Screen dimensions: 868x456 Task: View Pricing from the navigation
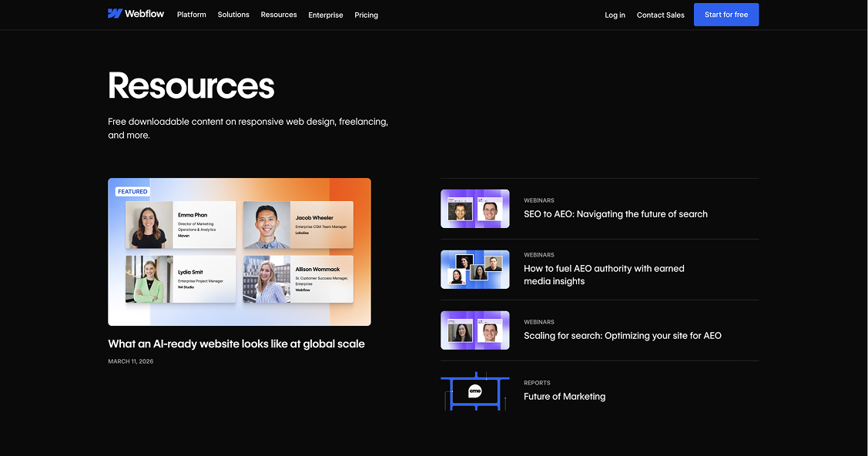tap(366, 15)
